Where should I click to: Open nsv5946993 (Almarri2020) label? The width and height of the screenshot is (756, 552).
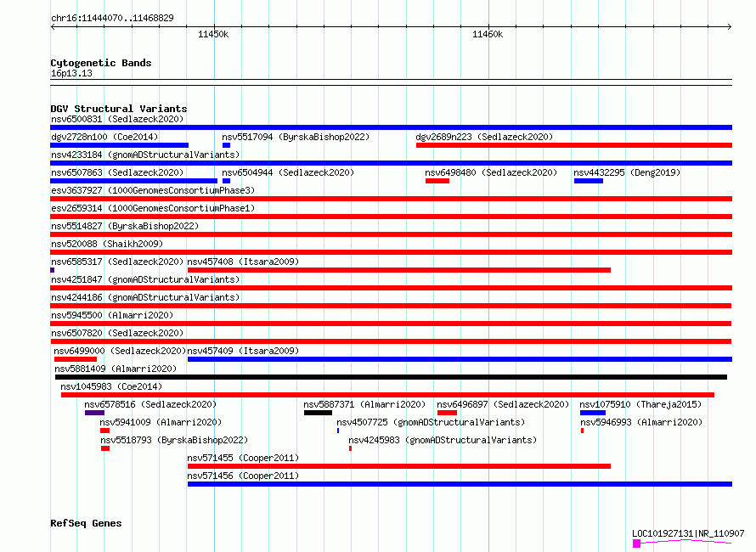click(641, 422)
